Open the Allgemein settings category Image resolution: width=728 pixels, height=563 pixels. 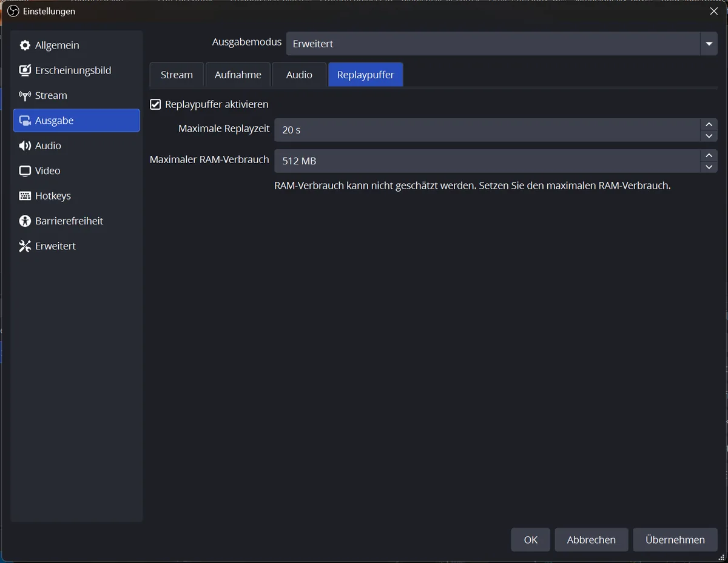click(76, 46)
